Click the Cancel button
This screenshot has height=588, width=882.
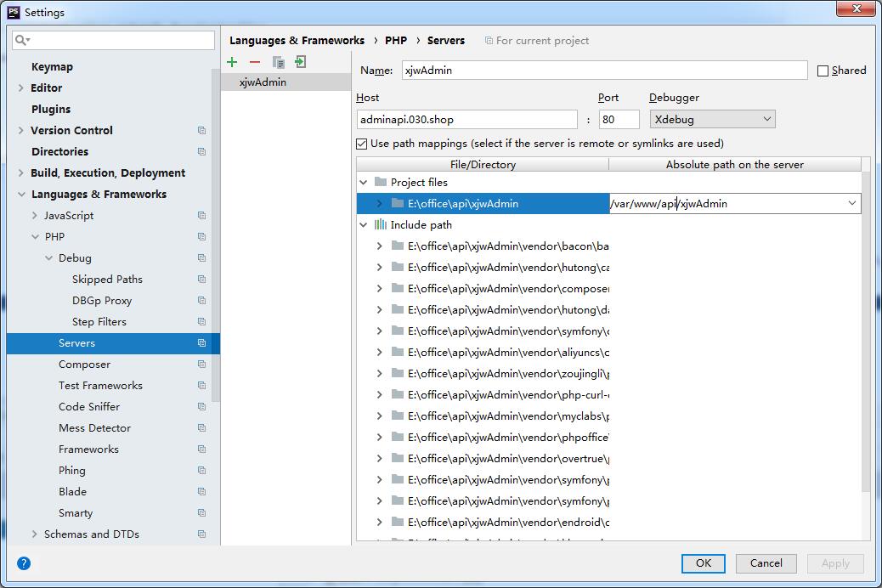766,563
